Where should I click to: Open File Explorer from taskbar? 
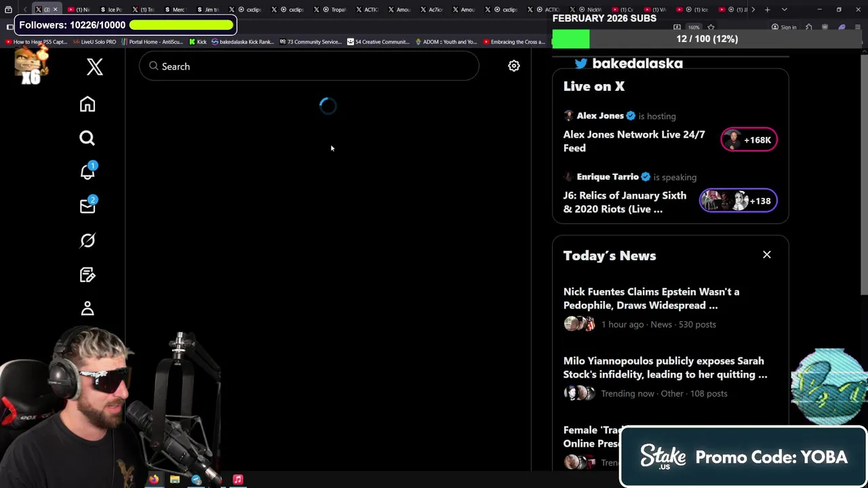pyautogui.click(x=175, y=479)
